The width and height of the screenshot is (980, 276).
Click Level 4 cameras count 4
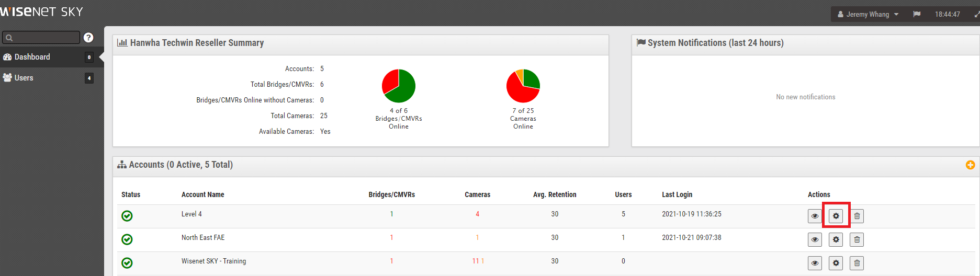coord(477,214)
